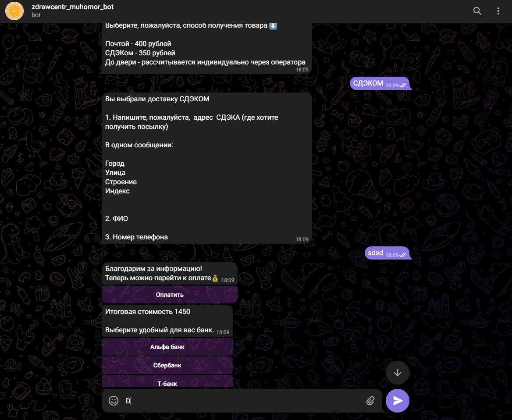The width and height of the screenshot is (512, 420).
Task: Open the three-dot more options menu
Action: 498,11
